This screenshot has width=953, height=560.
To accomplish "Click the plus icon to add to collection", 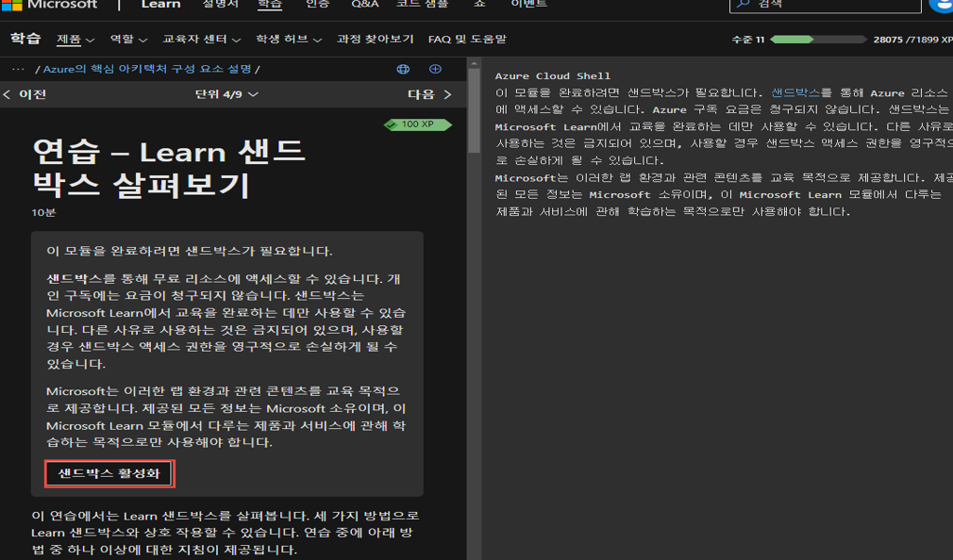I will 434,68.
